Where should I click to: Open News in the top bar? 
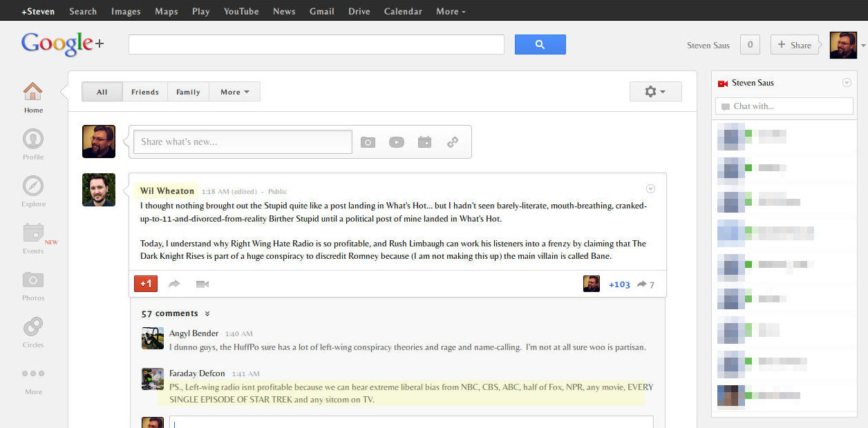tap(284, 11)
